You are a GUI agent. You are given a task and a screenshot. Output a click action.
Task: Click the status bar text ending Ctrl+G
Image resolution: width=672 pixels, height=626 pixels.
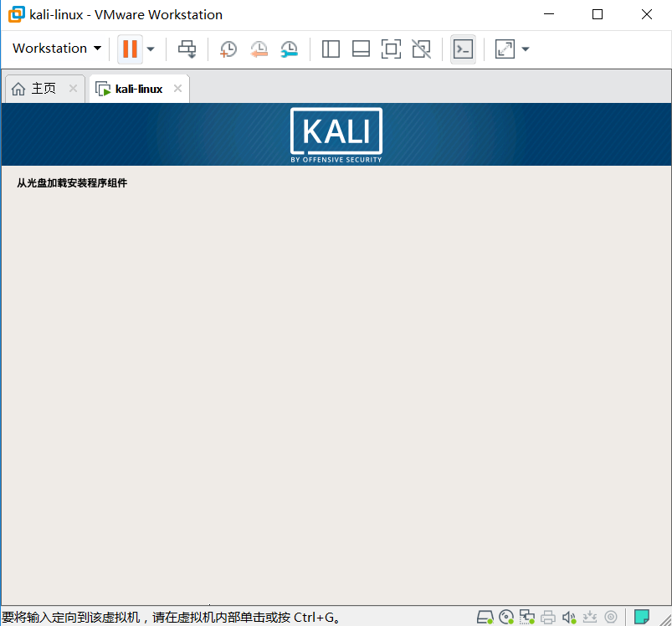coord(172,618)
